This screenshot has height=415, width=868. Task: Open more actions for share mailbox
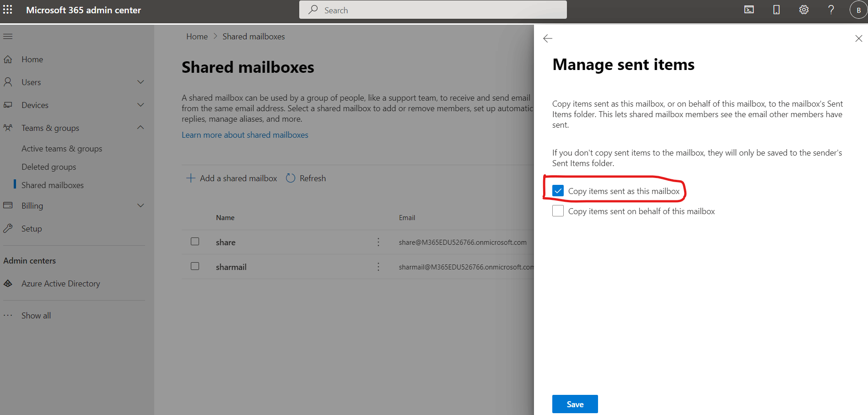click(378, 242)
